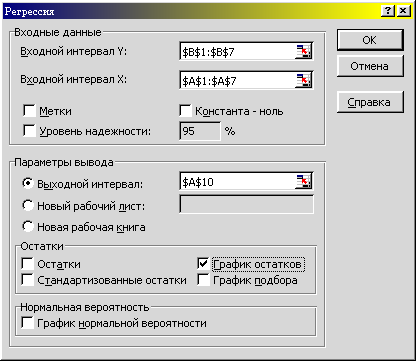Check График нормальной вероятности option

27,323
